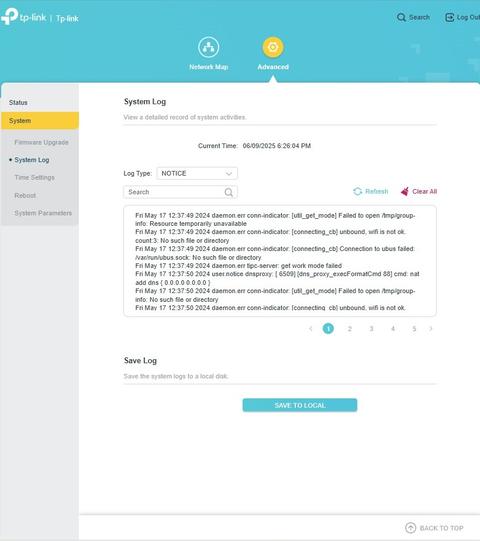Click the Refresh icon for logs
480x541 pixels.
click(x=357, y=191)
